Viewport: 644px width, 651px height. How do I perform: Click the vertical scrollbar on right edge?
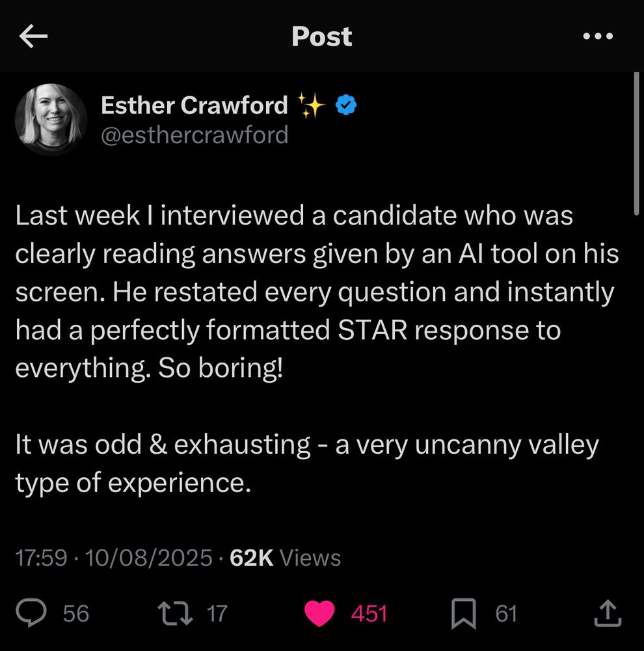637,143
